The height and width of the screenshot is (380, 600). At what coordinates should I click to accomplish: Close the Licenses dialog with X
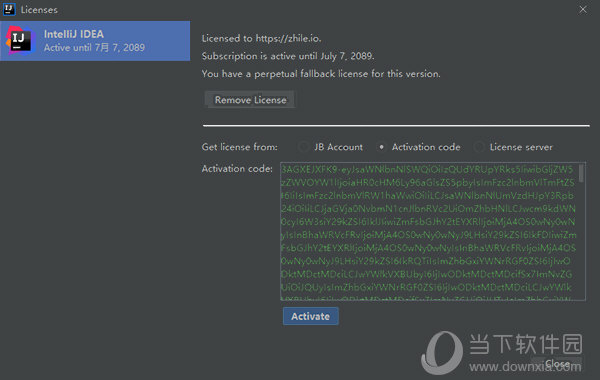[582, 10]
